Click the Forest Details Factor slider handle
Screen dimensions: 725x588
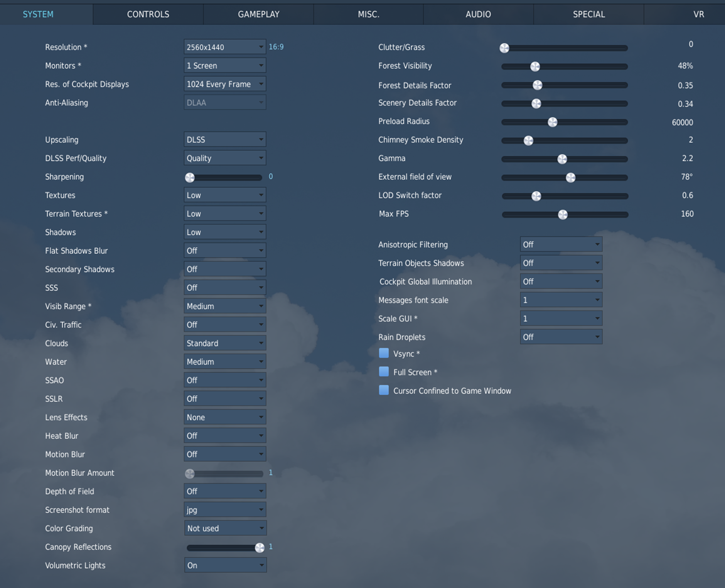[537, 85]
